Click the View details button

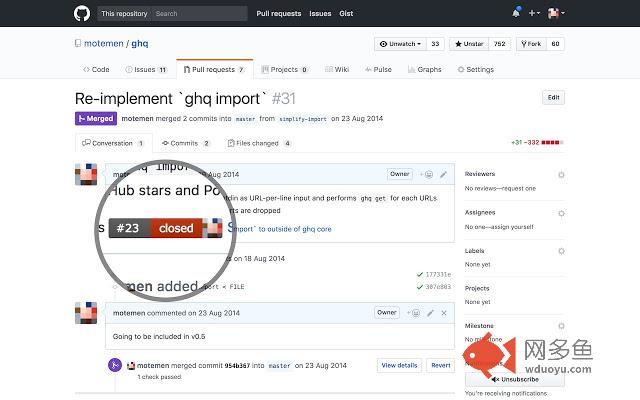tap(399, 365)
